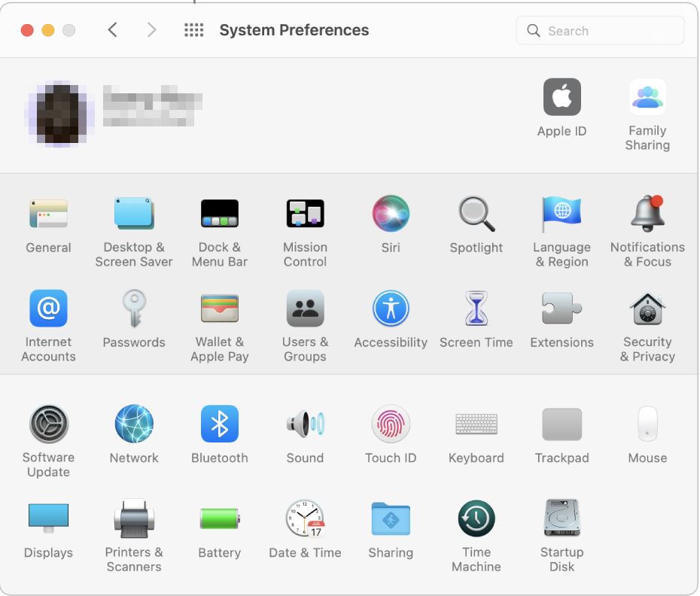Screen dimensions: 700x596
Task: Open Family Sharing preferences
Action: [648, 97]
